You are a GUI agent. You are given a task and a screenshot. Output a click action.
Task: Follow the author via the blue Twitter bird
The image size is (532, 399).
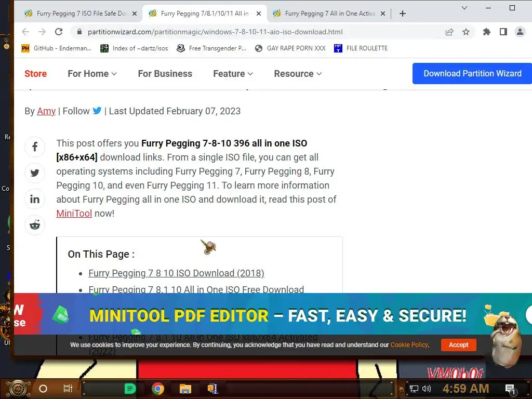(97, 111)
